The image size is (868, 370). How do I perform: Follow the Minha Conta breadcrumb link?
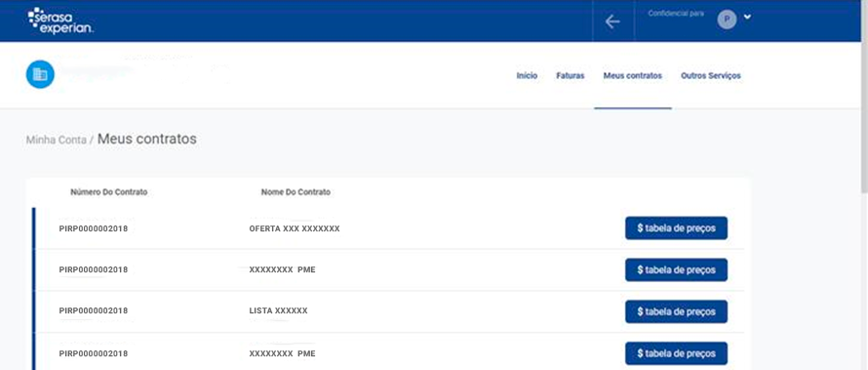[x=56, y=141]
